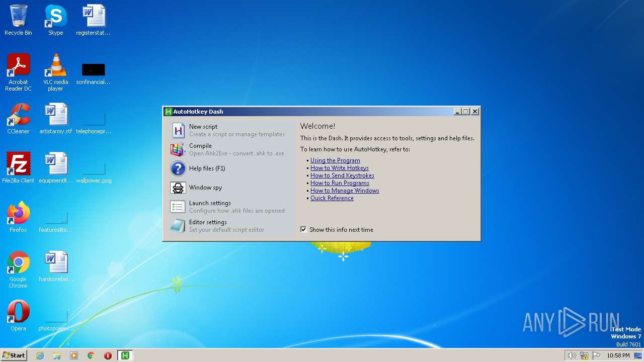Click the red Opera taskbar icon
The height and width of the screenshot is (362, 644).
pos(108,355)
